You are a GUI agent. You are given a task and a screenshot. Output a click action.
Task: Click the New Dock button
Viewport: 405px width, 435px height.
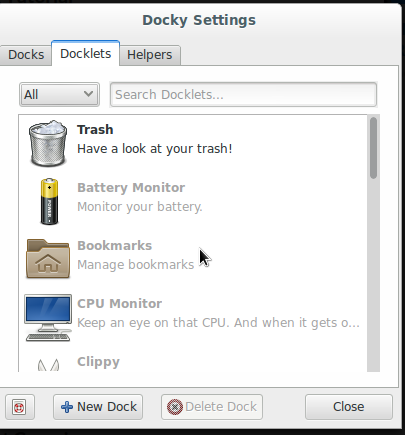pyautogui.click(x=98, y=407)
